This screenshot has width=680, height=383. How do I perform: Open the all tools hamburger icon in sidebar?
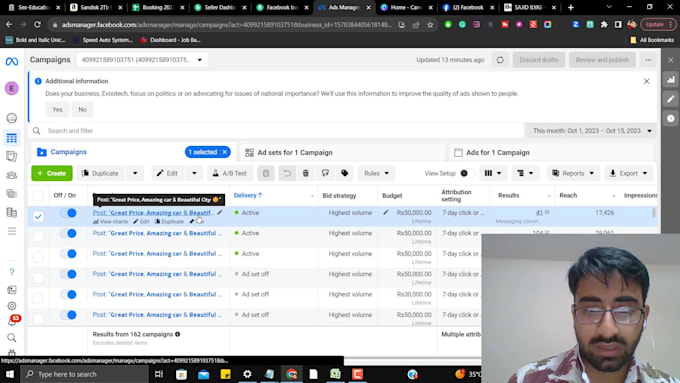(12, 231)
